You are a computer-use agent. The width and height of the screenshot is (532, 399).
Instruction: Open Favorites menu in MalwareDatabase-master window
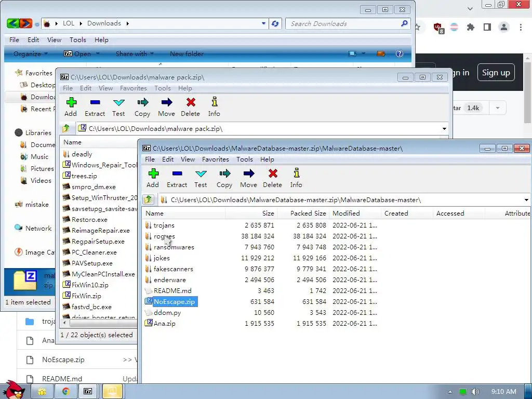tap(216, 159)
